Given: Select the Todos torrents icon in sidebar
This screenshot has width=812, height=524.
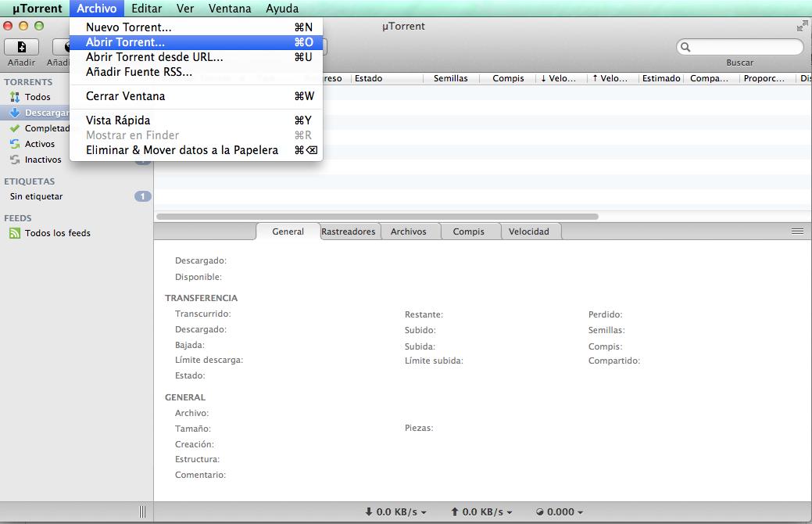Looking at the screenshot, I should click(x=15, y=97).
